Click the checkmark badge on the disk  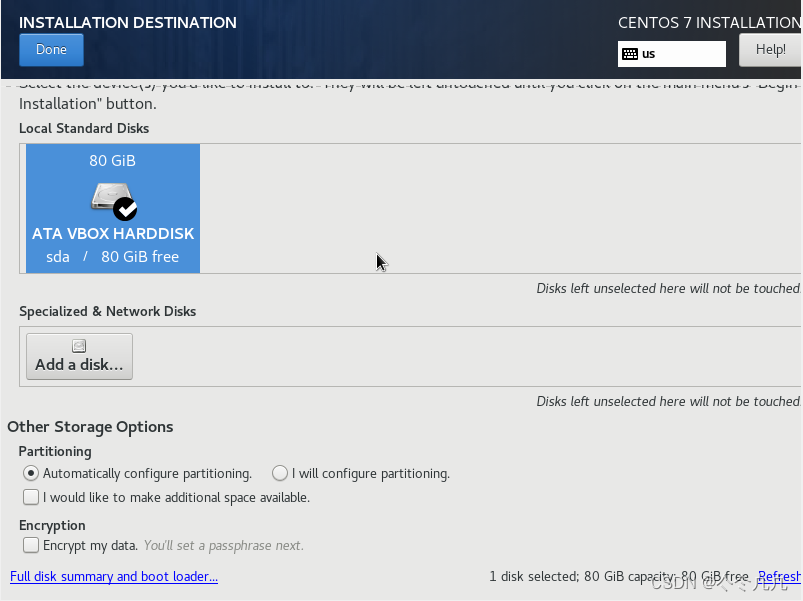(x=125, y=208)
